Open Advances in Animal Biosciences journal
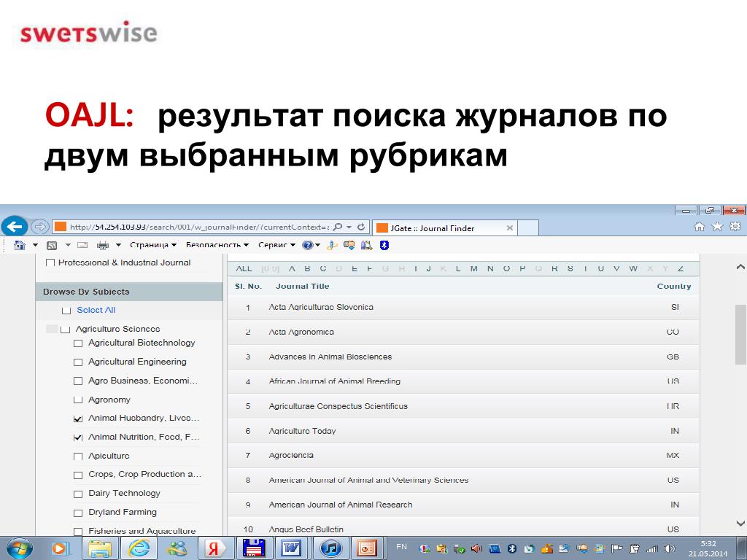Viewport: 747px width, 560px height. (330, 357)
